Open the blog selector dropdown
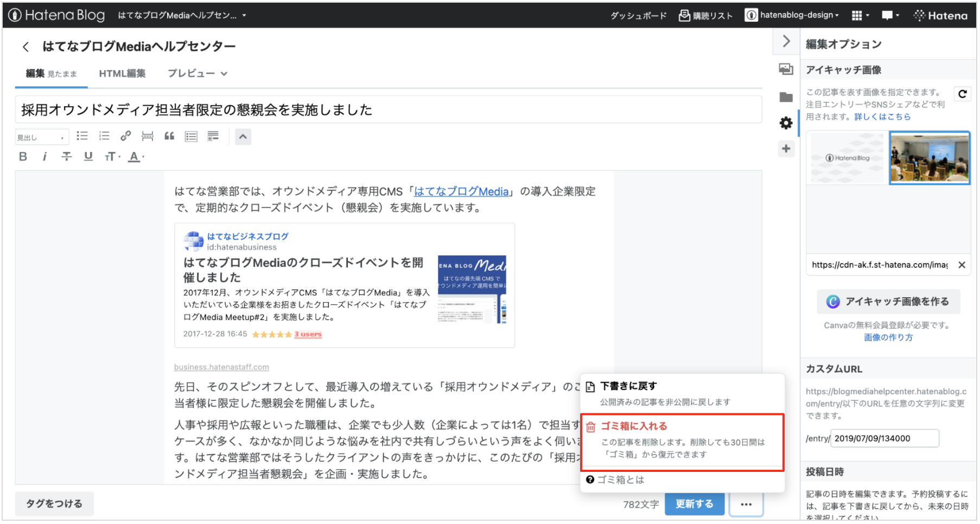Viewport: 980px width, 524px height. [x=182, y=15]
